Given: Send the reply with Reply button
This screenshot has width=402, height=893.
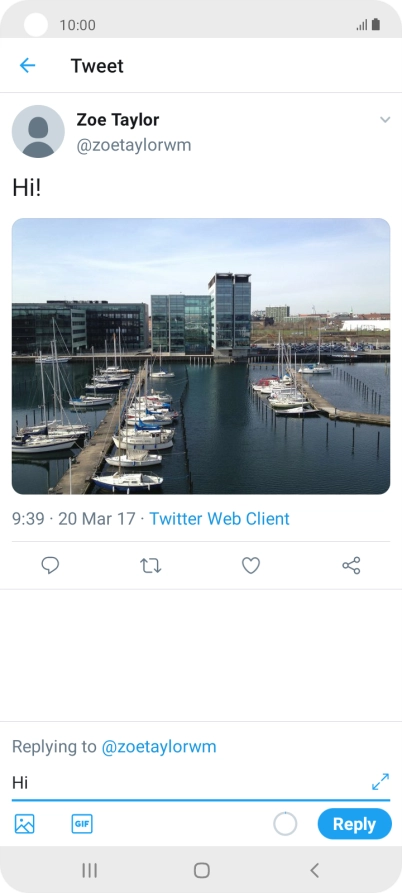Looking at the screenshot, I should click(355, 824).
